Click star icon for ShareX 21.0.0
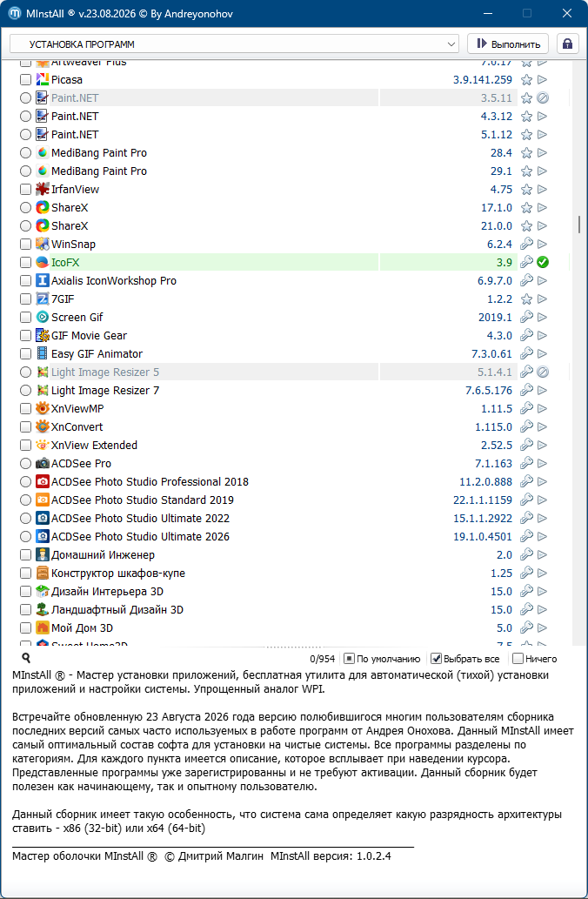Viewport: 588px width, 899px height. coord(526,226)
